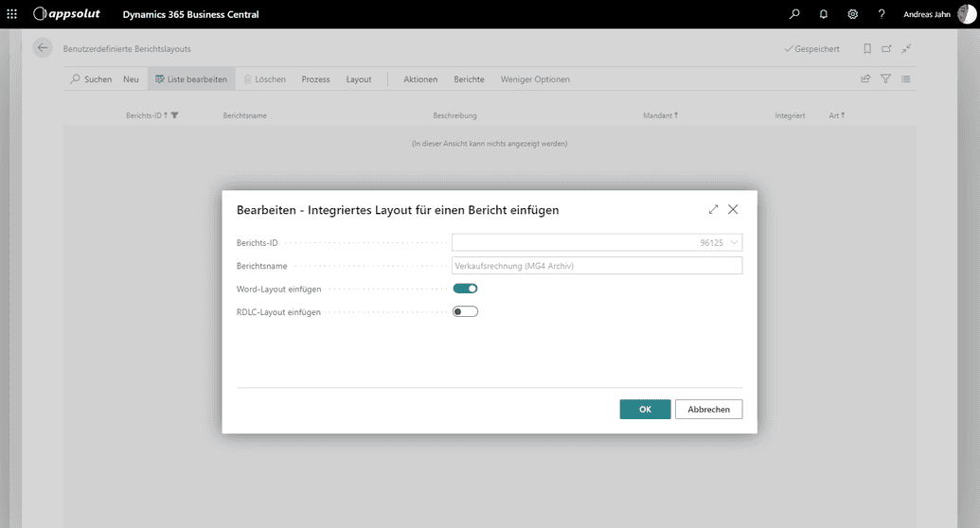This screenshot has height=528, width=980.
Task: Toggle Word-Layout einfügen switch off
Action: [x=465, y=289]
